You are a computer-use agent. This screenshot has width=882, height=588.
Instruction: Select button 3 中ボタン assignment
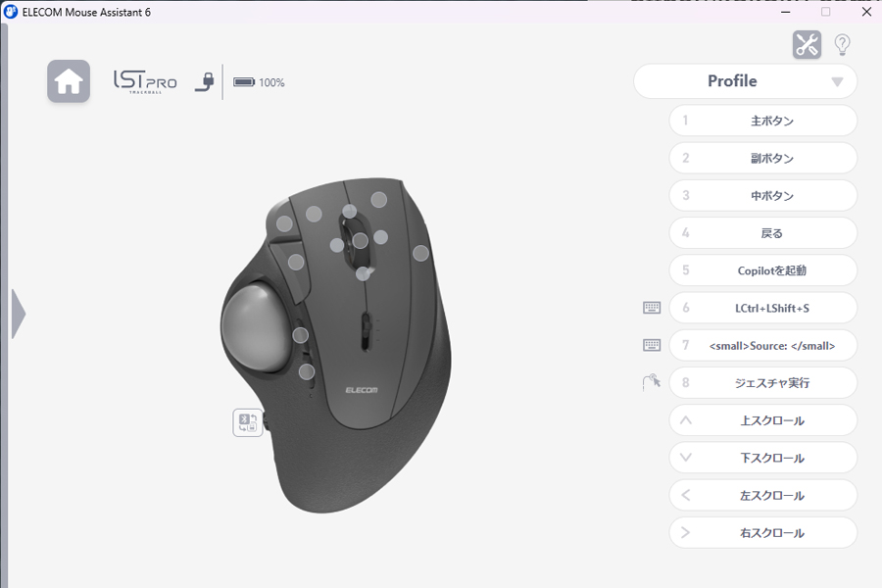(x=763, y=195)
